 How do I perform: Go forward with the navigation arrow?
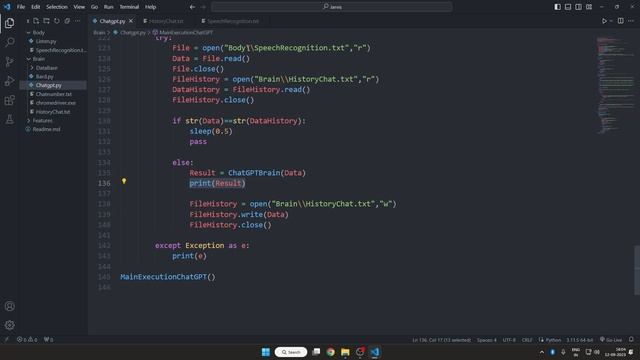point(203,7)
